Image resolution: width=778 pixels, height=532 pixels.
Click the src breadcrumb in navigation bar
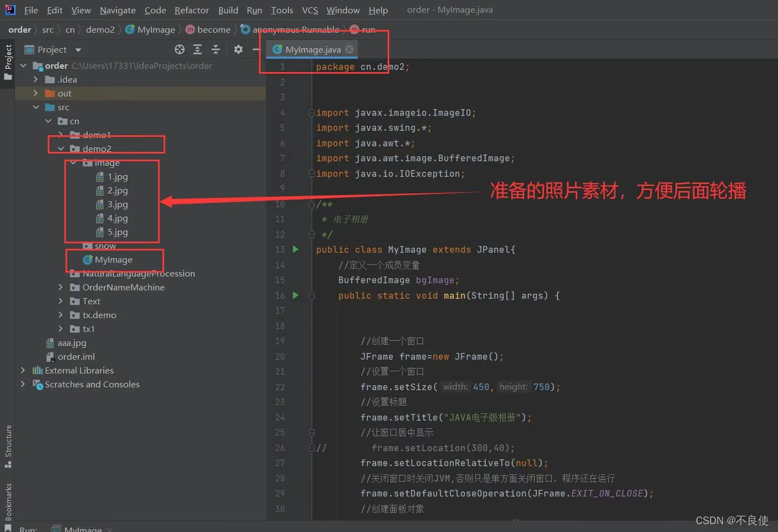[x=48, y=29]
